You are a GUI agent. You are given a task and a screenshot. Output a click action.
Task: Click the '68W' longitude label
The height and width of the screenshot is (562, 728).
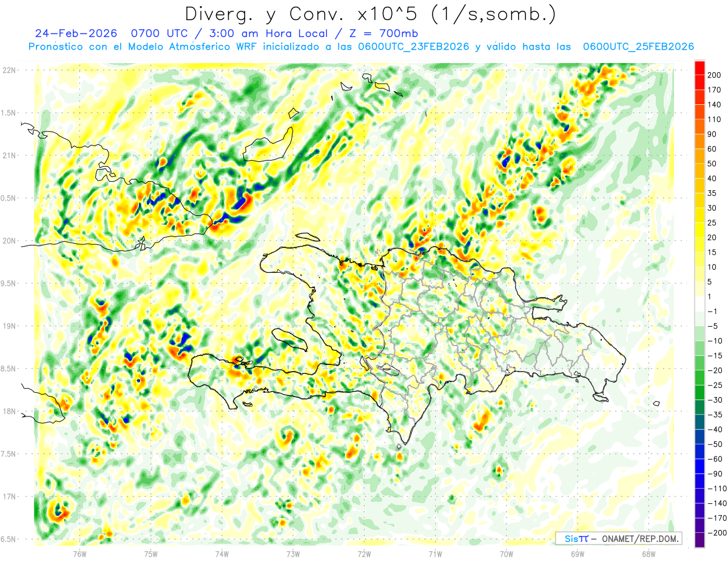[648, 554]
